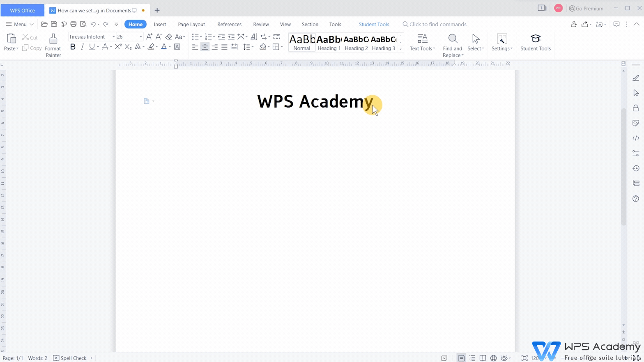
Task: Open the numbered list dropdown
Action: click(214, 37)
